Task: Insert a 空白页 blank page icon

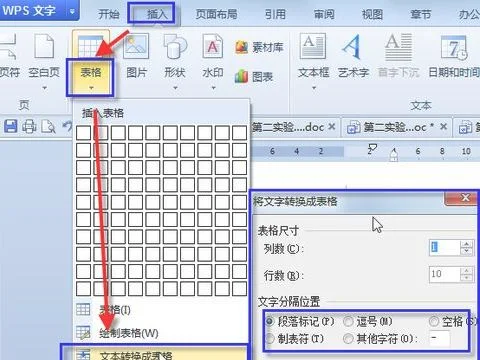Action: 44,46
